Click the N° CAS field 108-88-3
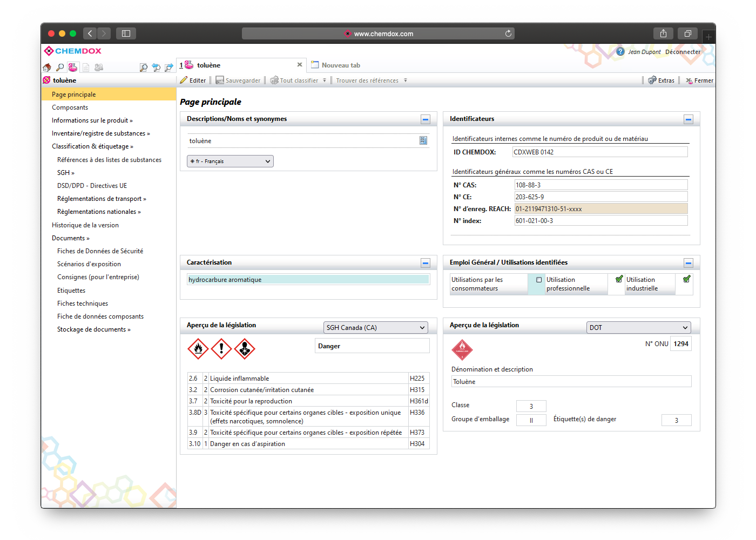 (601, 185)
